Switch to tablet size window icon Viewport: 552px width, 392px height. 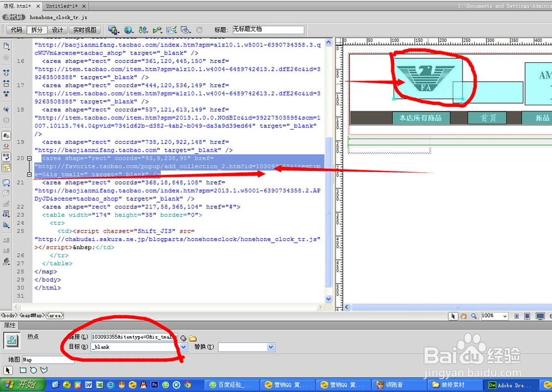(x=527, y=316)
